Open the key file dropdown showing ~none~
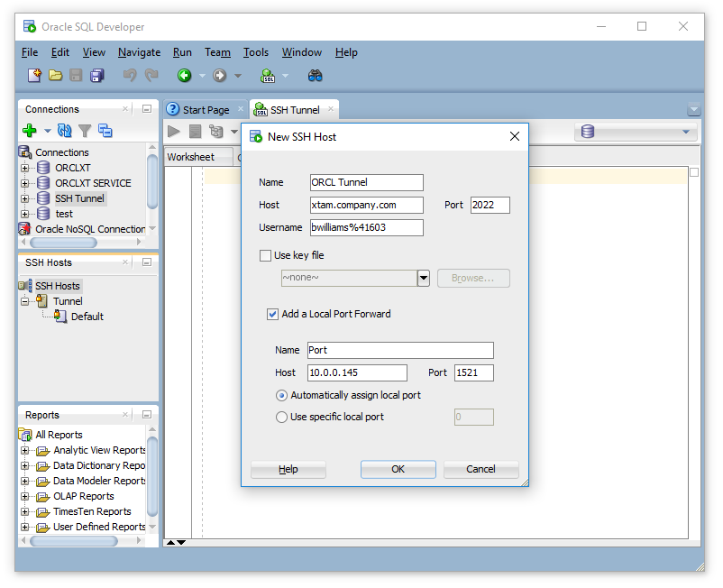This screenshot has width=723, height=588. [x=423, y=278]
